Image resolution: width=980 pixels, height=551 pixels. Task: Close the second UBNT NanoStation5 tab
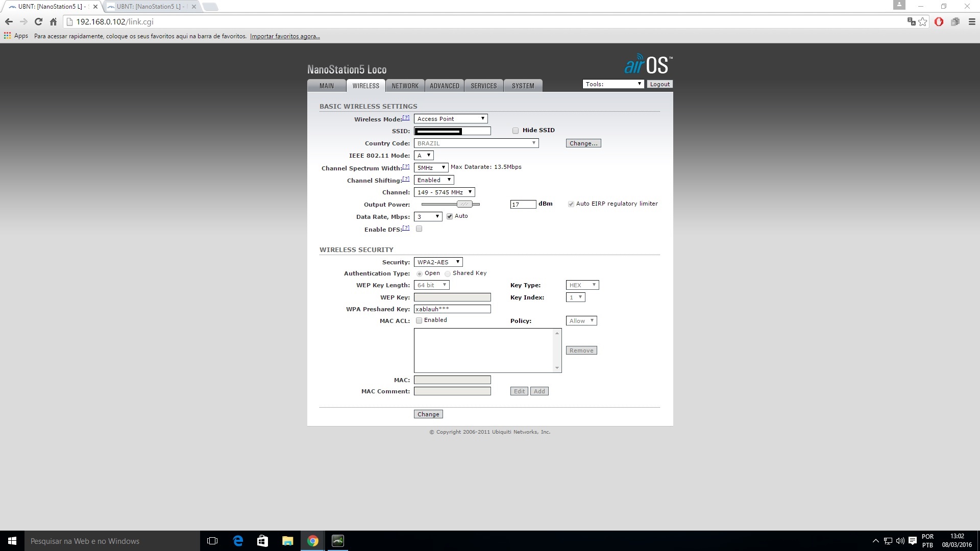tap(194, 7)
